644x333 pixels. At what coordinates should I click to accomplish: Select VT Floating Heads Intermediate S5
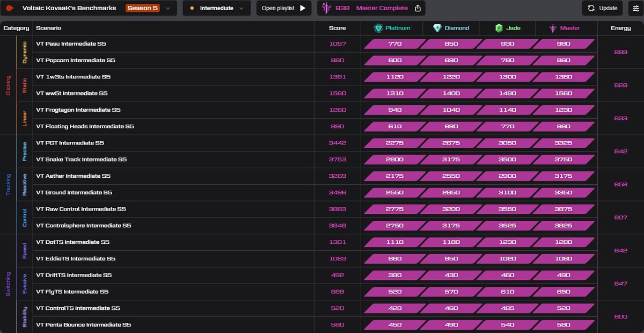(x=85, y=127)
